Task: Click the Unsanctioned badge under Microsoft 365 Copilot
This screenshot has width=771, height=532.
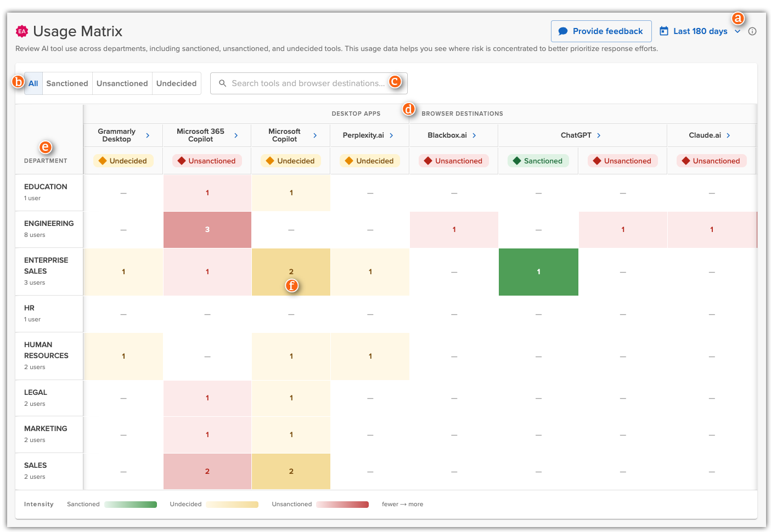Action: [207, 161]
